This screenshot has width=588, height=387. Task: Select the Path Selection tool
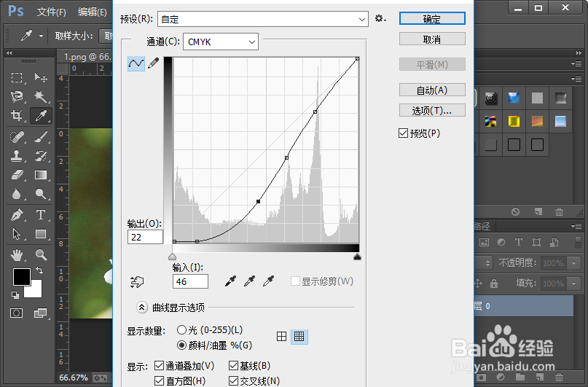coord(17,234)
